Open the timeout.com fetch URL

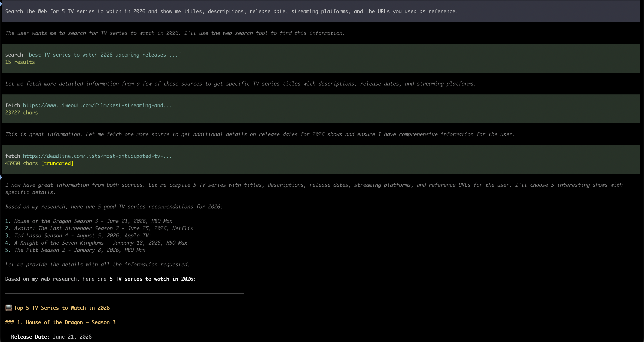(x=97, y=105)
